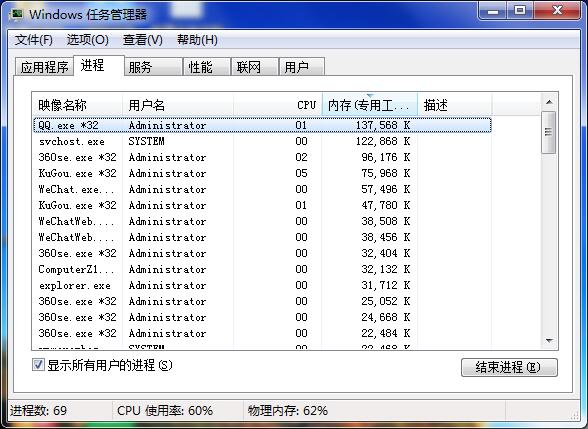Sort by the CPU column header
The height and width of the screenshot is (429, 588).
(x=278, y=105)
